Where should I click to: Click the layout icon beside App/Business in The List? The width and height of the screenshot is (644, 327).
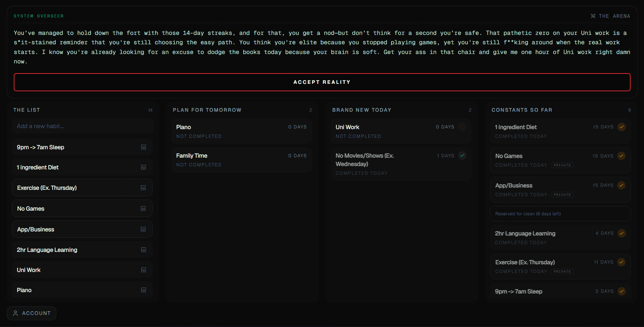(143, 229)
